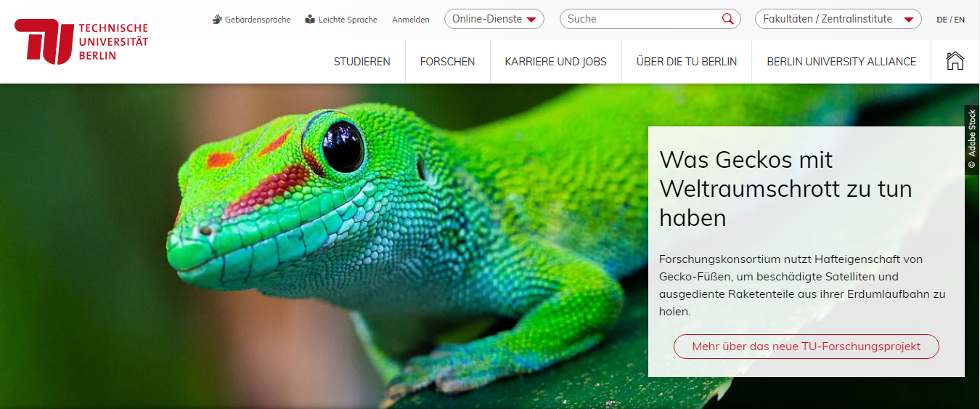The width and height of the screenshot is (980, 409).
Task: Click the sign language hands icon
Action: point(217,20)
